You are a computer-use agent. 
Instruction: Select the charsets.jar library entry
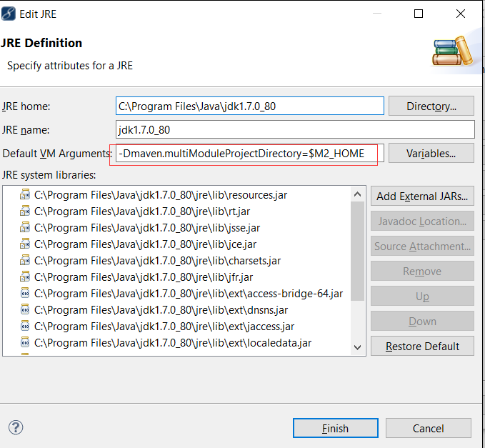157,261
